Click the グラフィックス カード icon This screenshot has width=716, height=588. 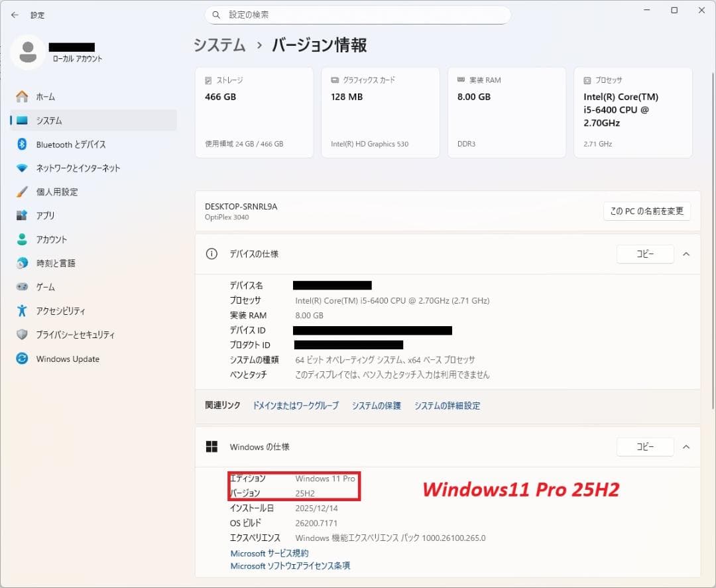pos(335,80)
